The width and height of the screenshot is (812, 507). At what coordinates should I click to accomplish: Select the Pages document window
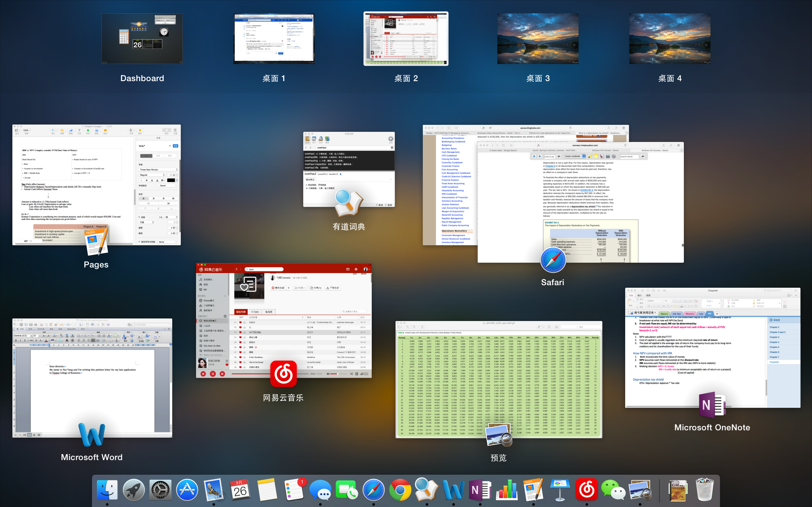[96, 184]
